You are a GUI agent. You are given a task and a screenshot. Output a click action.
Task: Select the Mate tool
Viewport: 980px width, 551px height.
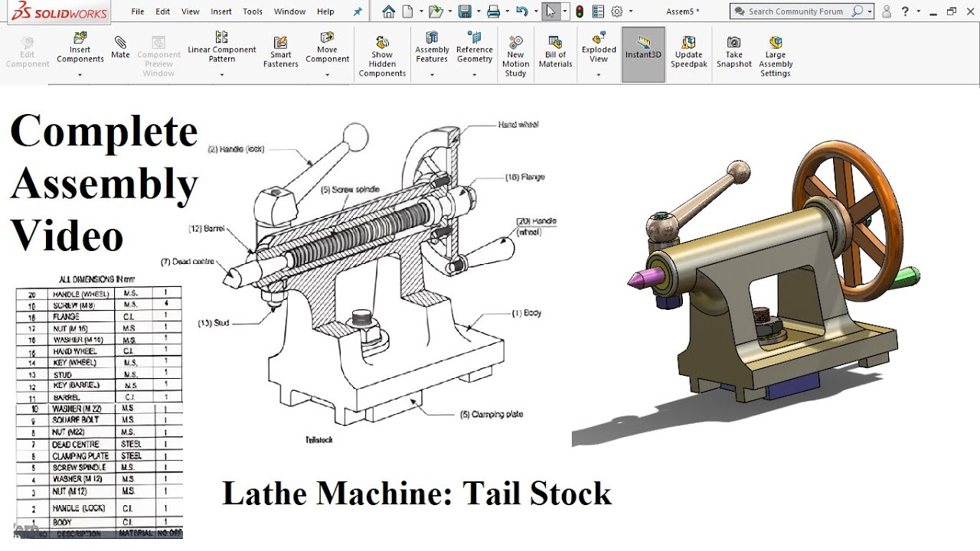[120, 46]
